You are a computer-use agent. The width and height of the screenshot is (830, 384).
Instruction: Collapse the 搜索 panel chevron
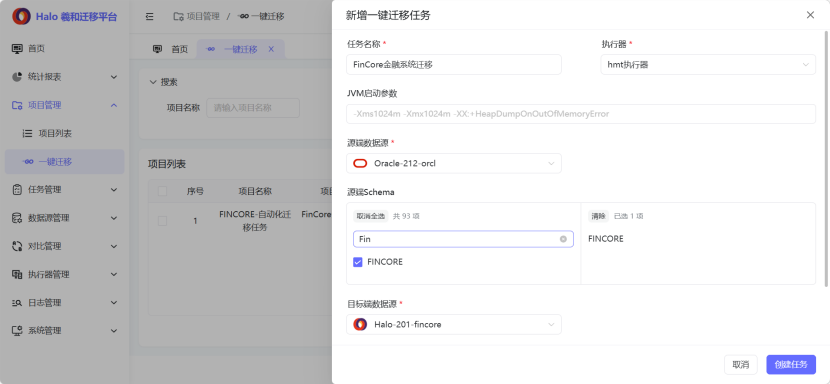coord(153,82)
